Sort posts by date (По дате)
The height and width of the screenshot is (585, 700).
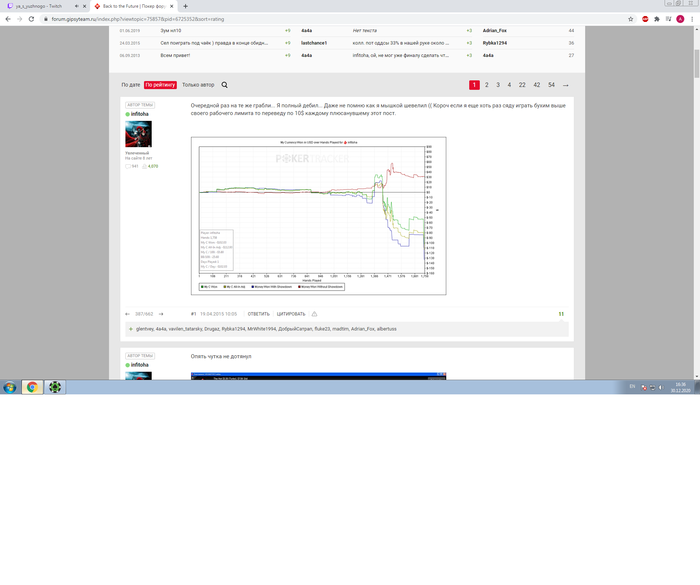coord(131,85)
